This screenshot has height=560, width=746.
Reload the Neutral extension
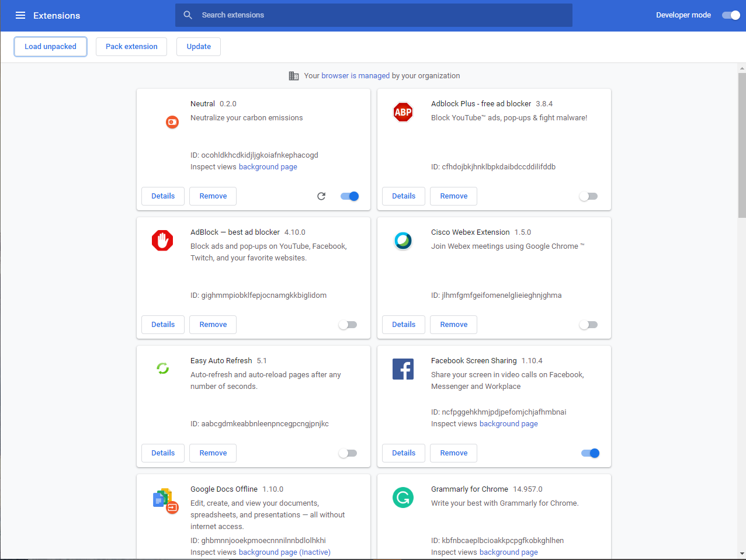tap(321, 196)
